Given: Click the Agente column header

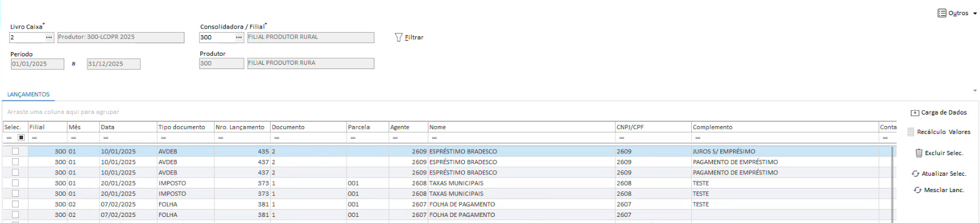Looking at the screenshot, I should (x=409, y=127).
